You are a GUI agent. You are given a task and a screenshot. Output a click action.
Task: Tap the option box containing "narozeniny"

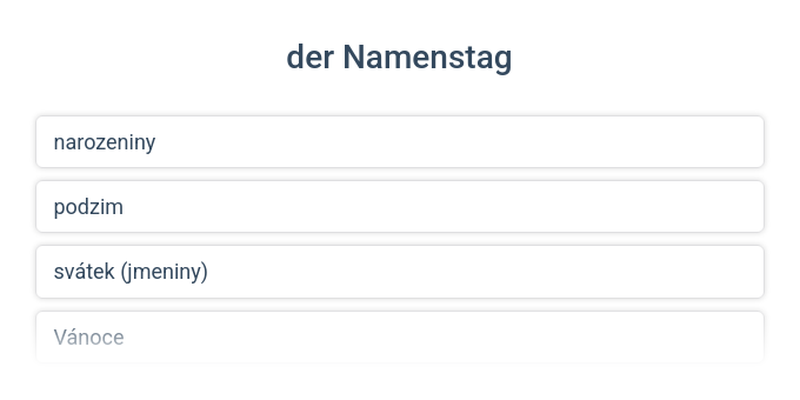(400, 142)
